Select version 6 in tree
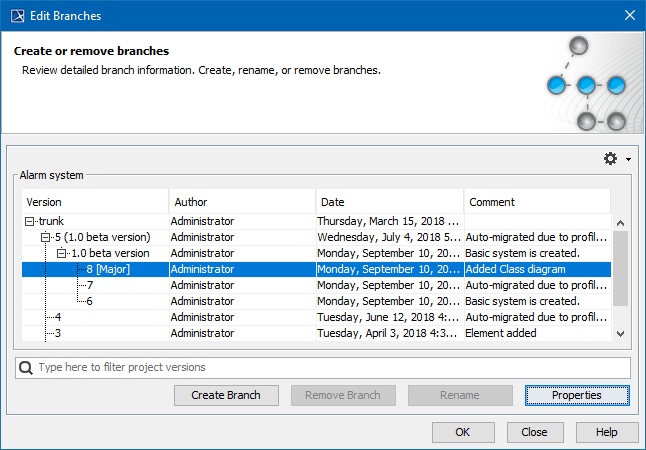This screenshot has height=450, width=646. (x=90, y=301)
